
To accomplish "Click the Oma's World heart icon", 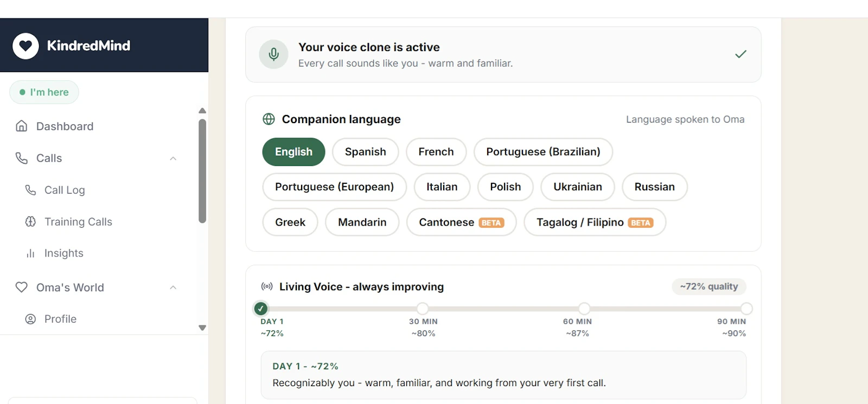I will [22, 287].
